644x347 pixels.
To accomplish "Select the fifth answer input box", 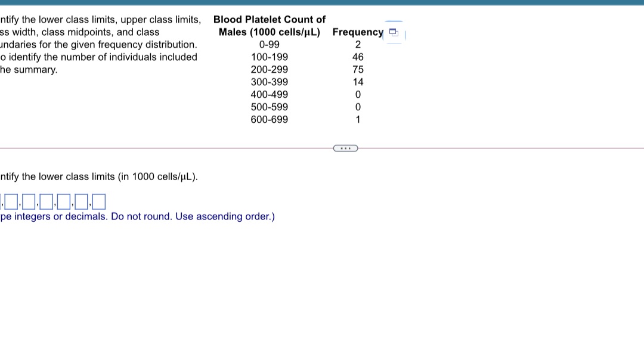I will 80,202.
